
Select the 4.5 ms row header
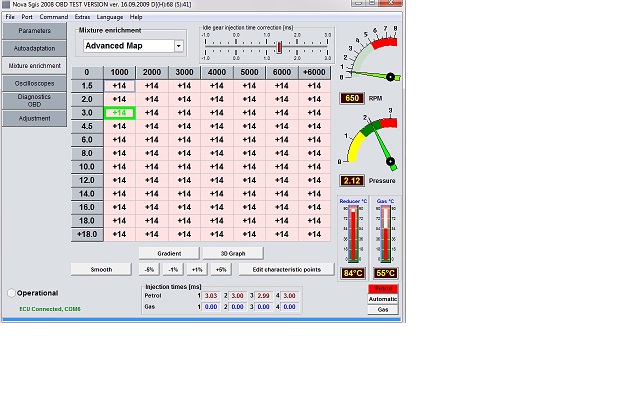point(87,126)
